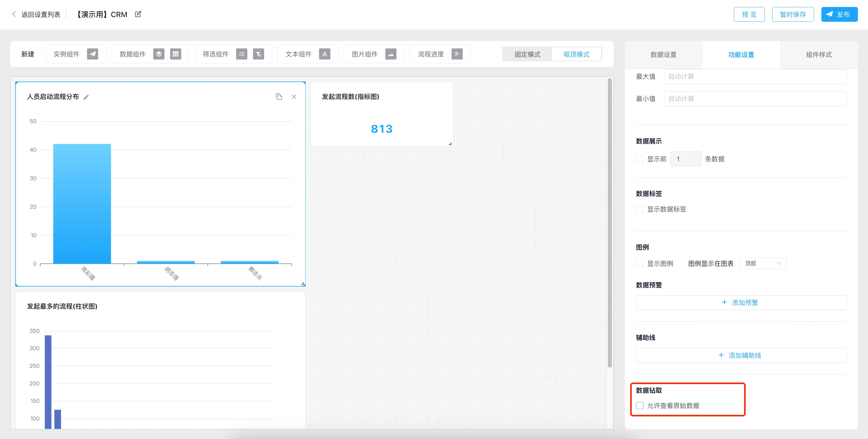Viewport: 868px width, 439px height.
Task: Click the tall bar for 周彩霞
Action: coord(82,204)
